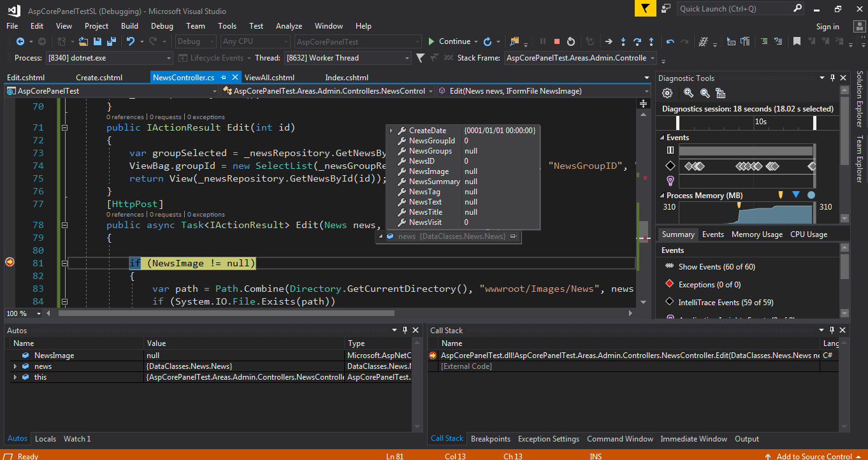Expand the news variable in Autos
868x460 pixels.
tap(15, 366)
